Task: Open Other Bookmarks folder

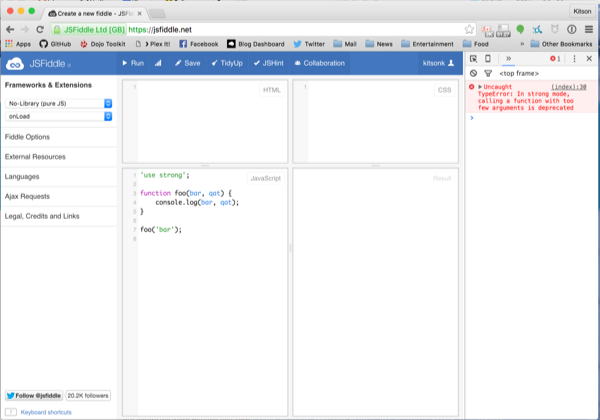Action: click(x=561, y=44)
